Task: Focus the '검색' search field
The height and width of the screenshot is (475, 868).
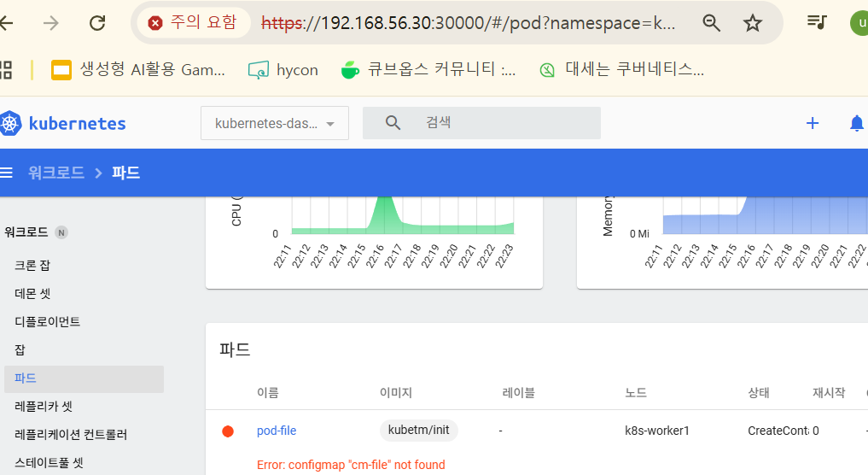Action: point(481,123)
